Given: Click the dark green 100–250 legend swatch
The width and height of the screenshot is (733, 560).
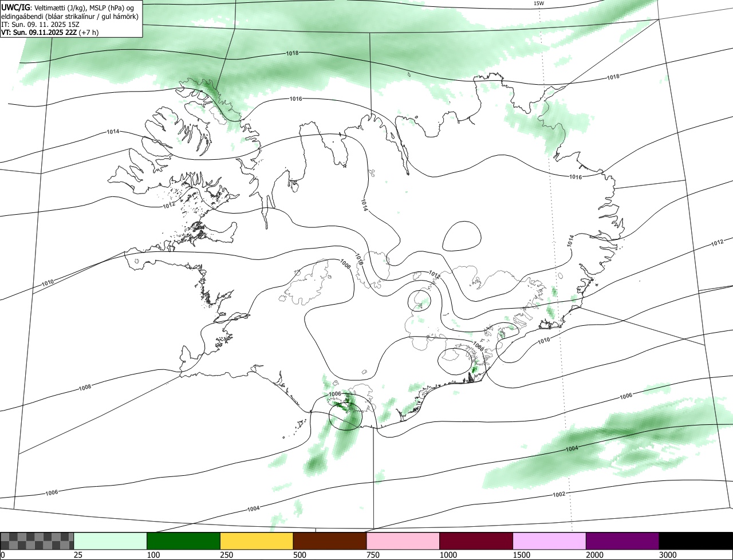Looking at the screenshot, I should coord(184,541).
